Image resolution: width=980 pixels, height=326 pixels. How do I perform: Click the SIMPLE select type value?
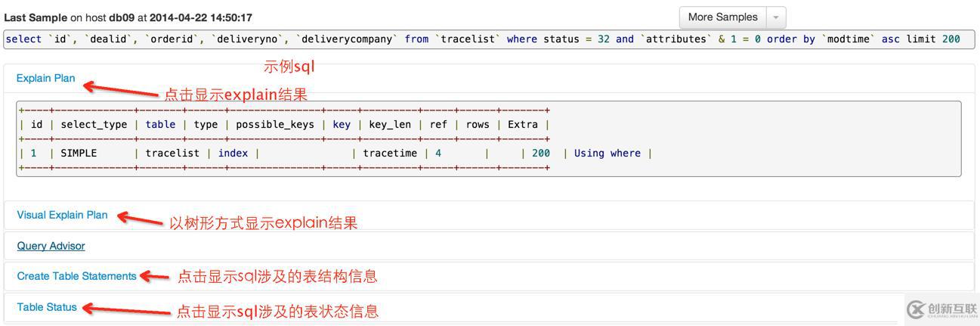point(79,154)
